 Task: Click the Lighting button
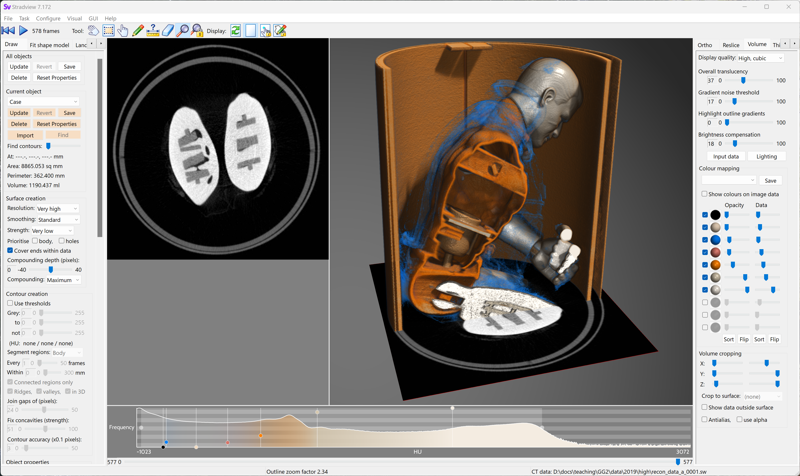click(766, 157)
